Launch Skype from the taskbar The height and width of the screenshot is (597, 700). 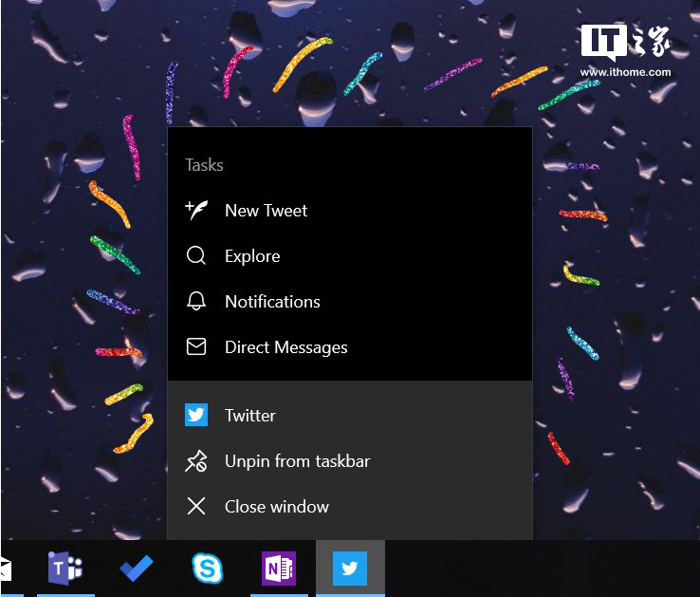[x=207, y=569]
